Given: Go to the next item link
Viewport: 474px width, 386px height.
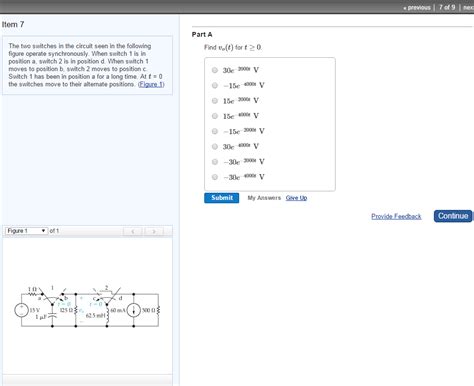Looking at the screenshot, I should click(x=468, y=7).
